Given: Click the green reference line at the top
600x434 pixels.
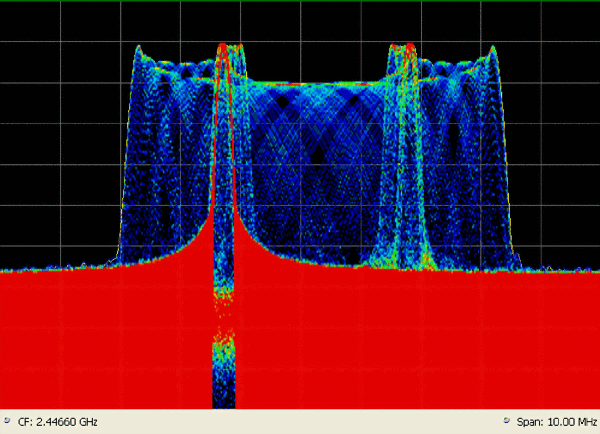Looking at the screenshot, I should tap(300, 1).
